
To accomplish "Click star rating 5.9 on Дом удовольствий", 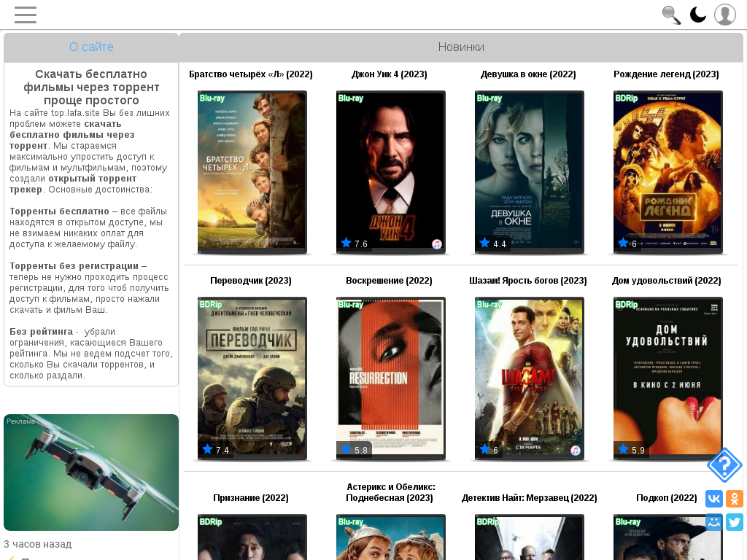I will point(631,449).
